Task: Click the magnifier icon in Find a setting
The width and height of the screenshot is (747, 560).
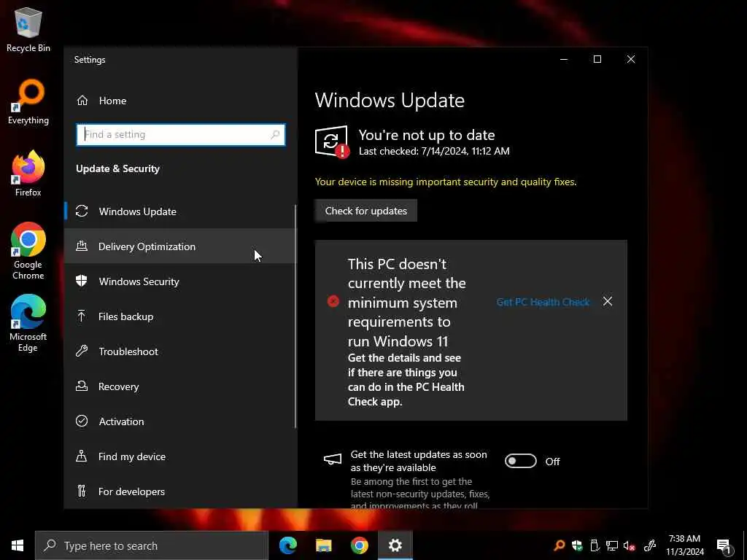Action: 275,134
